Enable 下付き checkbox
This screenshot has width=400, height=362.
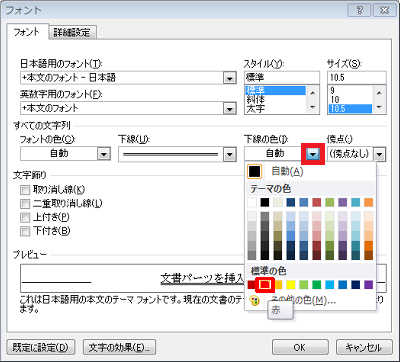(x=25, y=231)
